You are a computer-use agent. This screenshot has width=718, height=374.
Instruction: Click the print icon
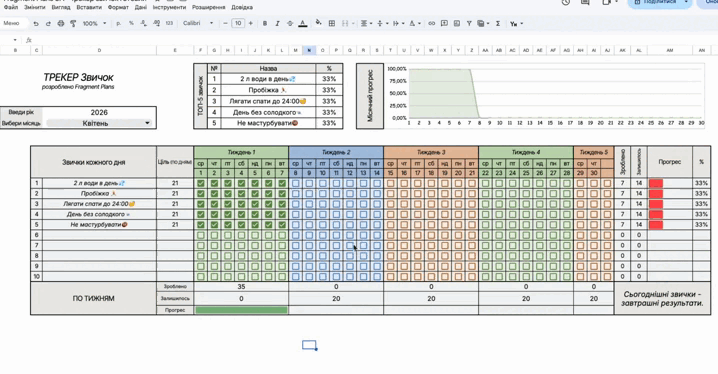pos(60,23)
